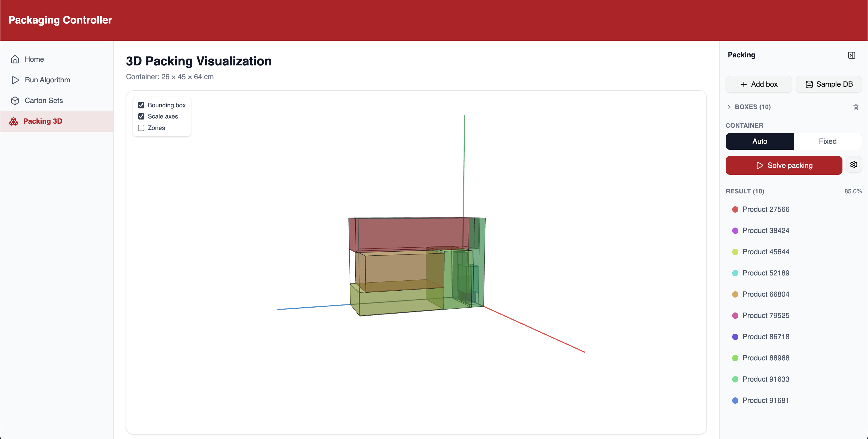Enable the Zones checkbox
The image size is (868, 439).
coord(141,128)
